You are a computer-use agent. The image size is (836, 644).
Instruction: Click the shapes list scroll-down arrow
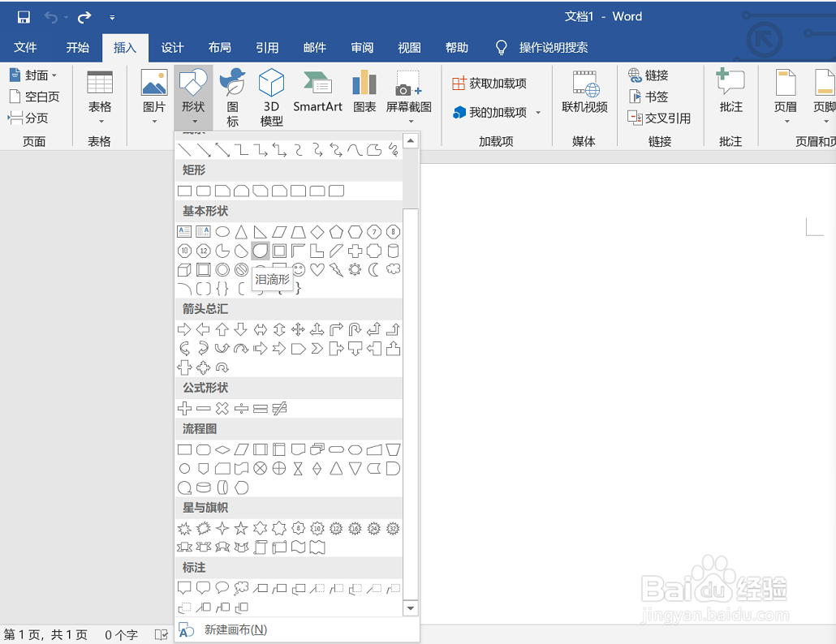click(411, 608)
